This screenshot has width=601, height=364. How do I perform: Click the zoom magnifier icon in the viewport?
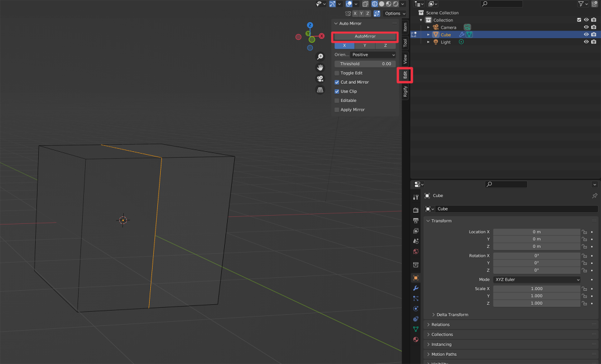320,57
